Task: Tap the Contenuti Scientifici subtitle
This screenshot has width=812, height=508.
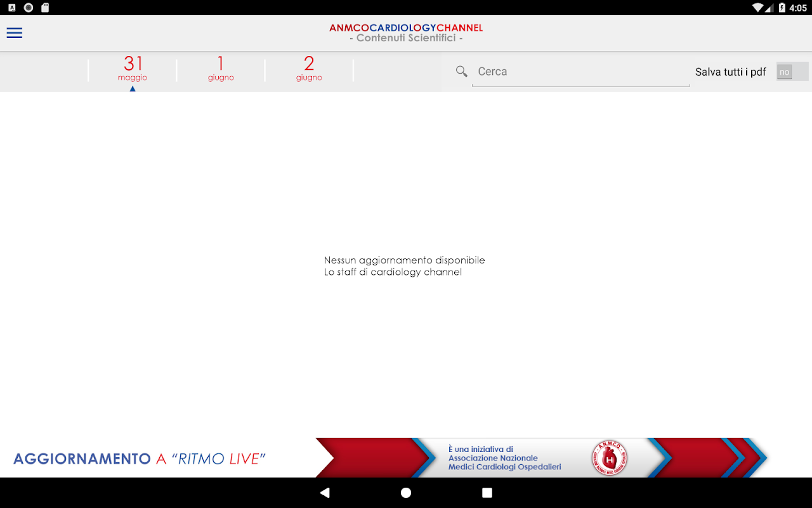Action: (406, 38)
